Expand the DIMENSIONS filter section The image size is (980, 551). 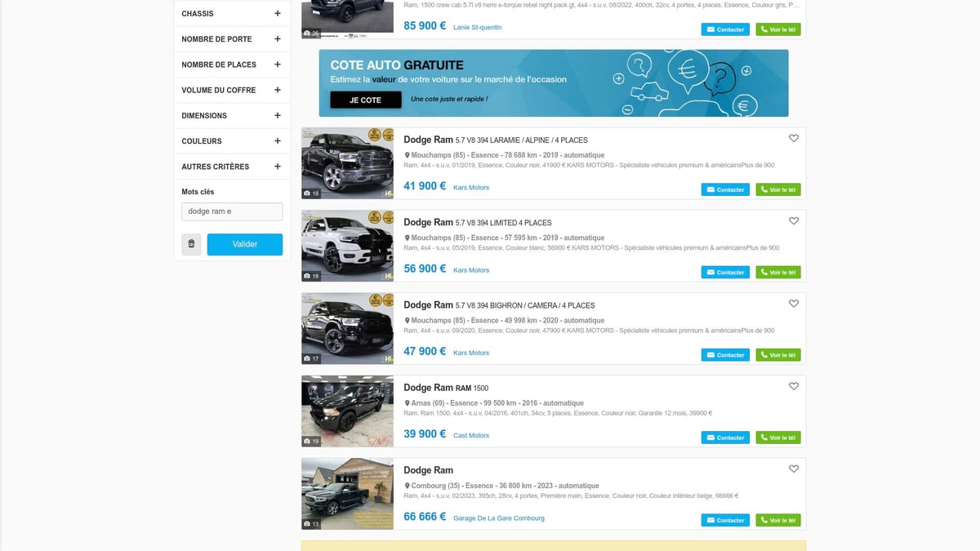pyautogui.click(x=232, y=115)
